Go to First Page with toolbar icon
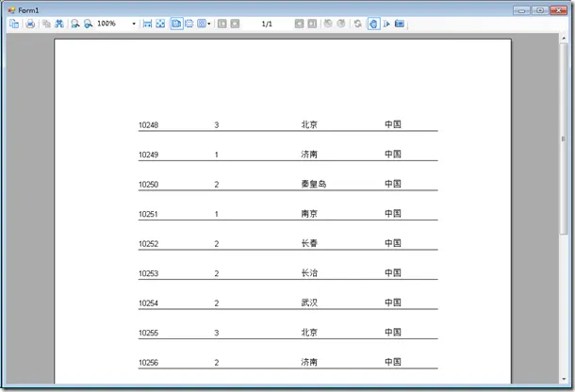This screenshot has height=392, width=575. pyautogui.click(x=222, y=24)
